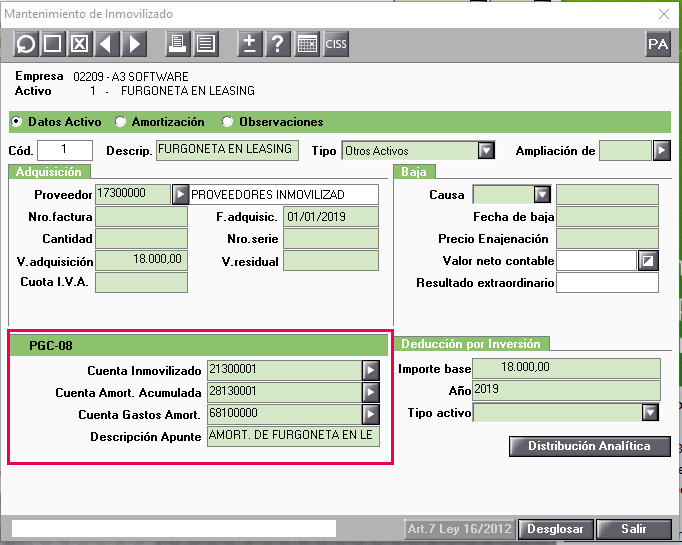682x545 pixels.
Task: Click the Cuenta Amort. Acumulada field 28130001
Action: [x=284, y=392]
